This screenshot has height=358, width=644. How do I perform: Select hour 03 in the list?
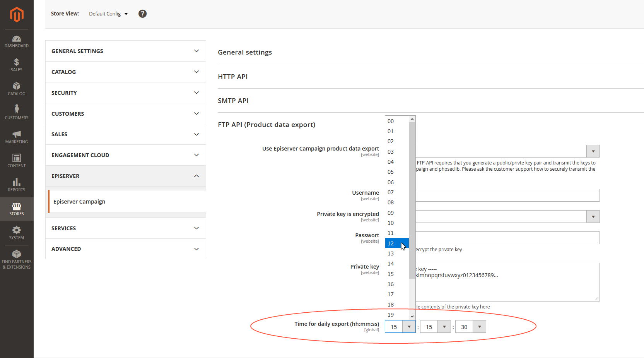(x=397, y=152)
